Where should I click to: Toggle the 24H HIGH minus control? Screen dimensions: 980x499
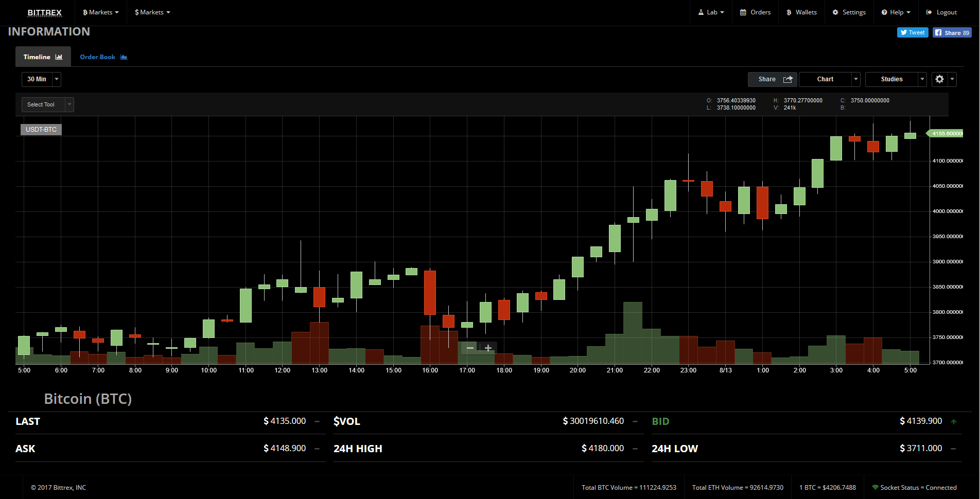pos(635,448)
